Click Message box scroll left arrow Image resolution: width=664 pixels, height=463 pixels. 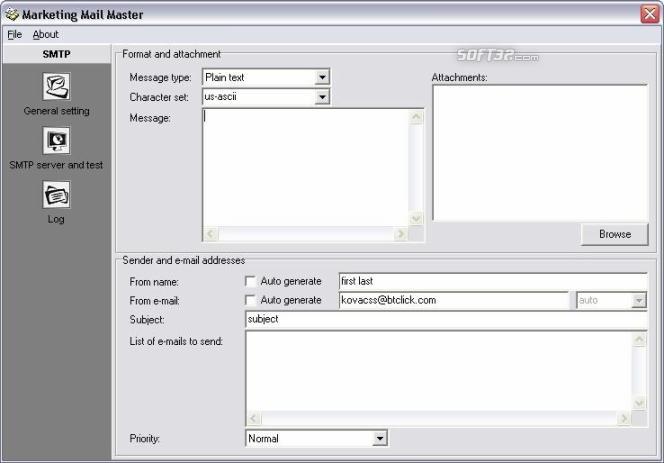click(x=210, y=234)
